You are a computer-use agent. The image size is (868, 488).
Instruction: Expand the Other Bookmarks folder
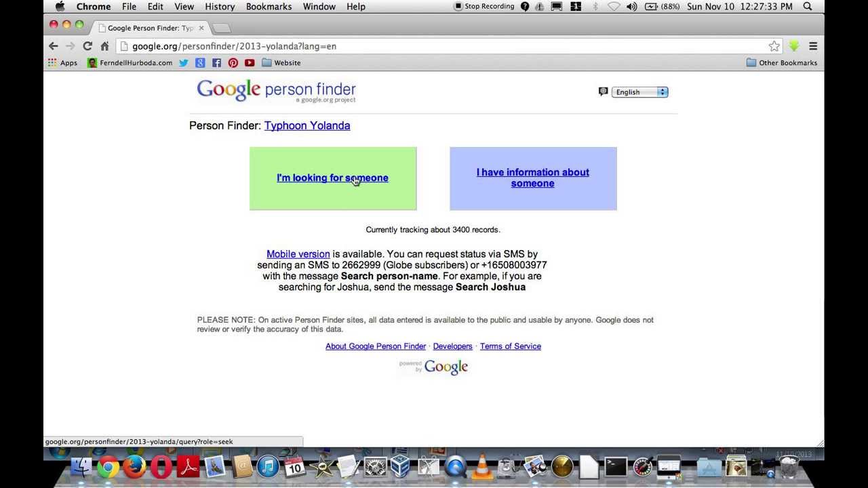[782, 62]
